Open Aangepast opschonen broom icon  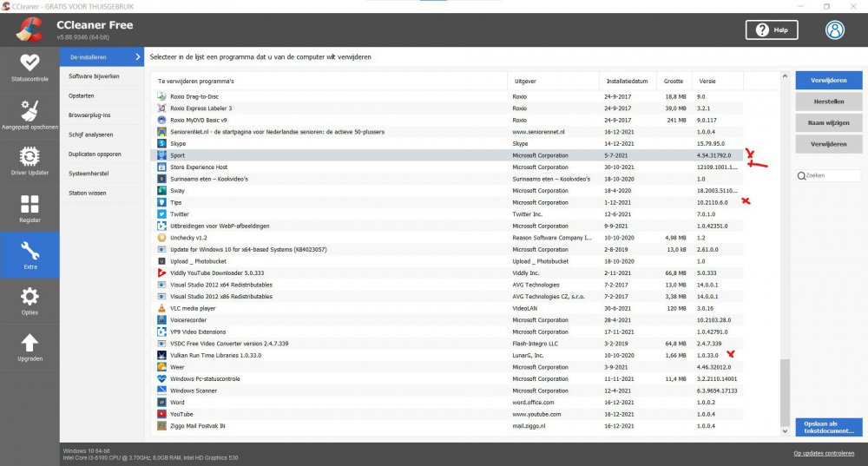(x=30, y=111)
